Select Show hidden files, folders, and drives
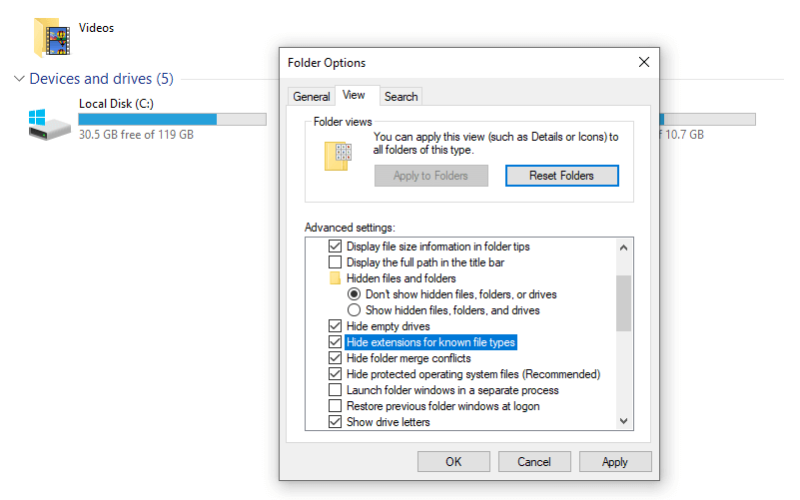 coord(354,310)
